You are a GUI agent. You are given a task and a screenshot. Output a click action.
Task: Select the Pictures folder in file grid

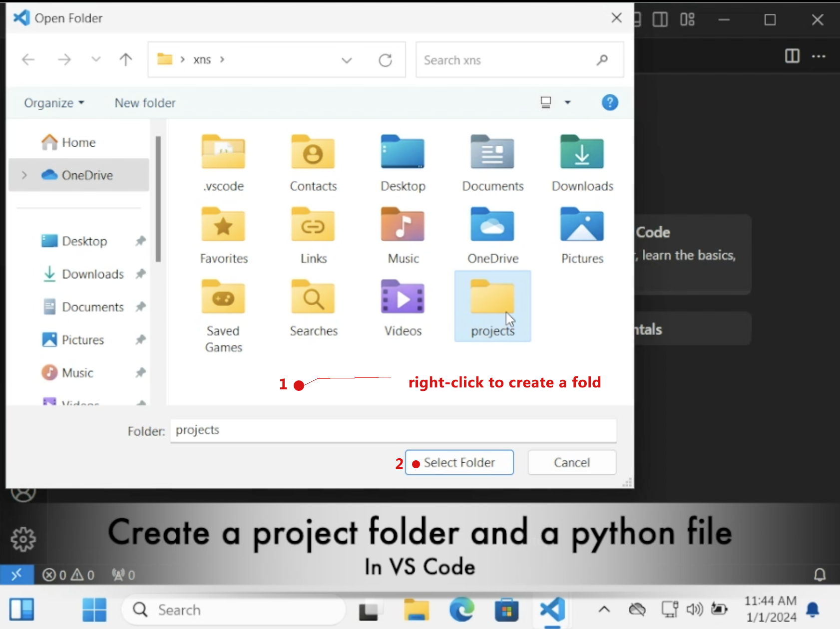582,236
